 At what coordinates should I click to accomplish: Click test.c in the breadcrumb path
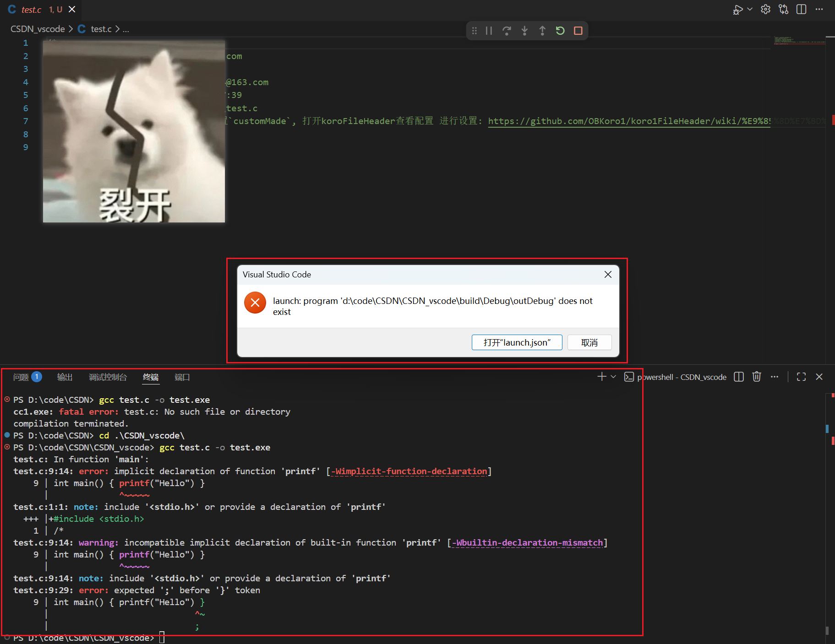(x=101, y=29)
